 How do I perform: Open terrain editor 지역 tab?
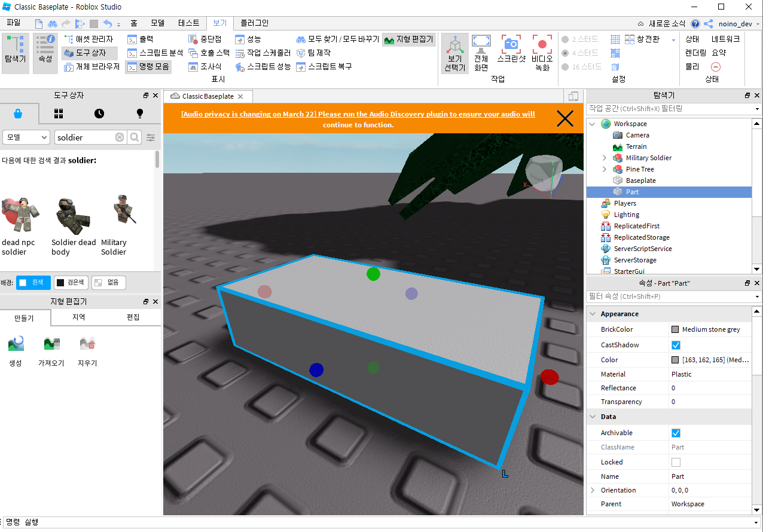coord(78,317)
